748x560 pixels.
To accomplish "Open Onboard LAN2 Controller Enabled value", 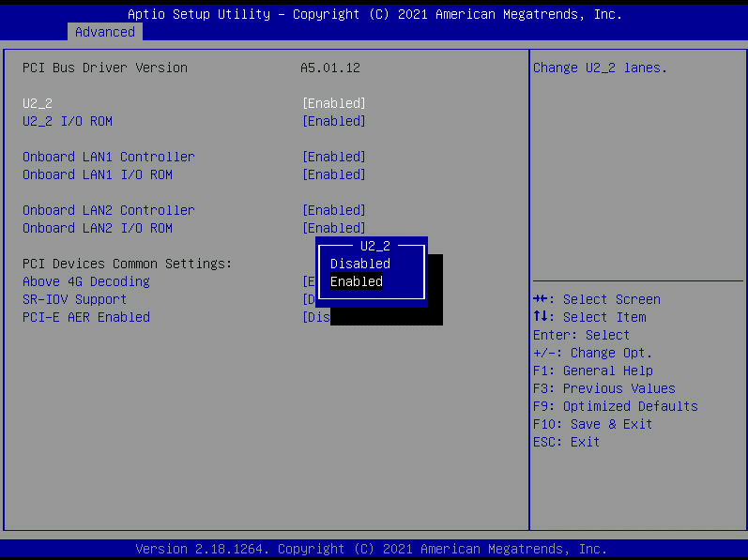I will click(334, 210).
